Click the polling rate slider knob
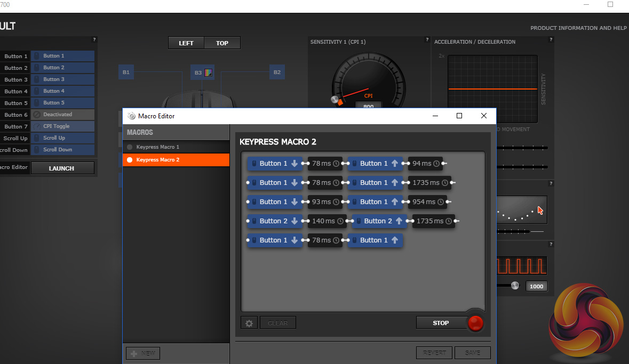This screenshot has height=364, width=629. pos(515,286)
